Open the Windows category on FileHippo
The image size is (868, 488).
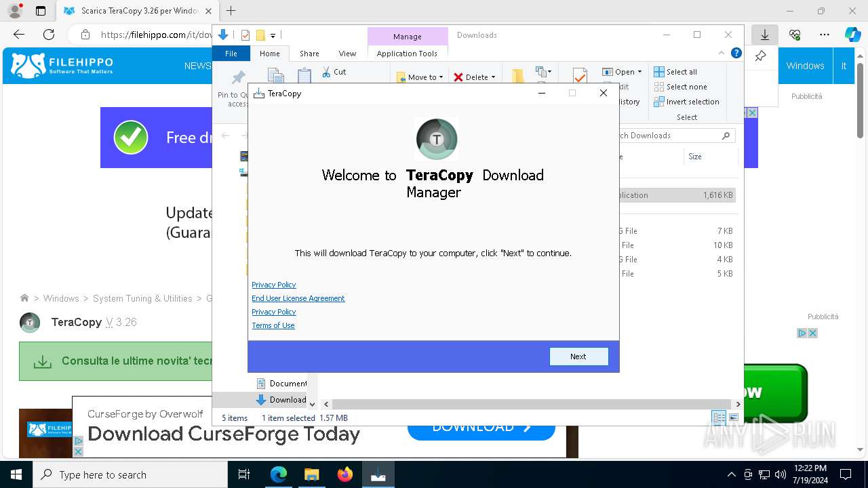(x=805, y=66)
